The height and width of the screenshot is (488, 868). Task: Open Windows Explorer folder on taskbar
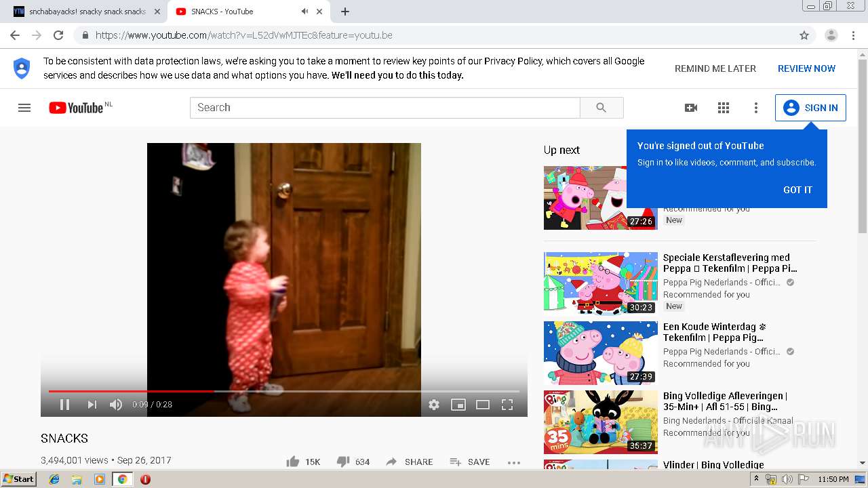click(77, 479)
